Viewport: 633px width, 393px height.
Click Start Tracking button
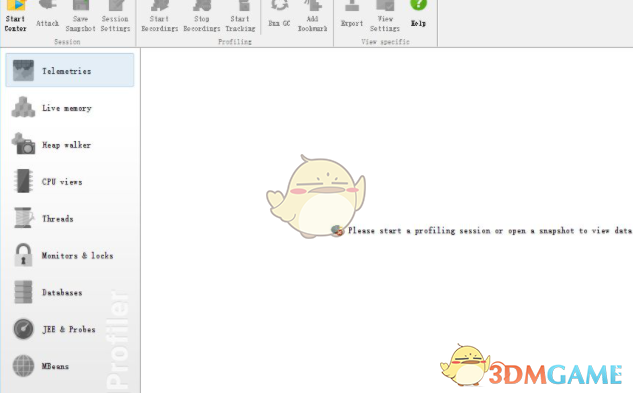(x=240, y=17)
